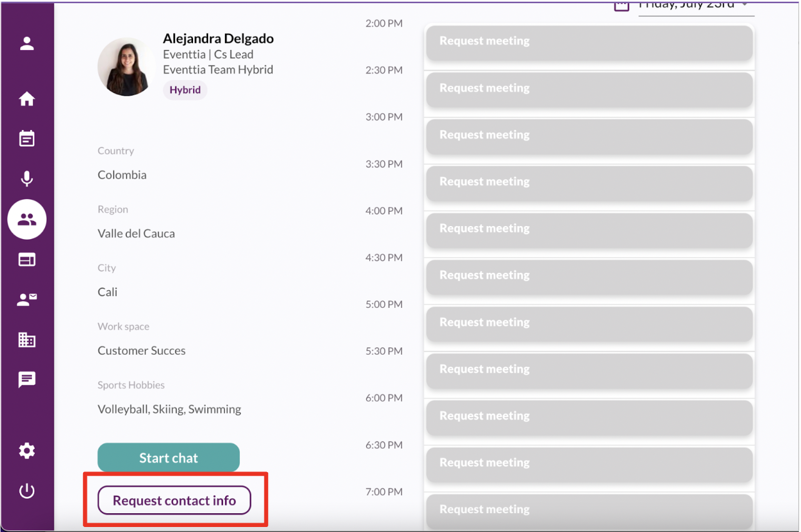Viewport: 801px width, 532px height.
Task: Request meeting at 4:00 PM slot
Action: 589,229
